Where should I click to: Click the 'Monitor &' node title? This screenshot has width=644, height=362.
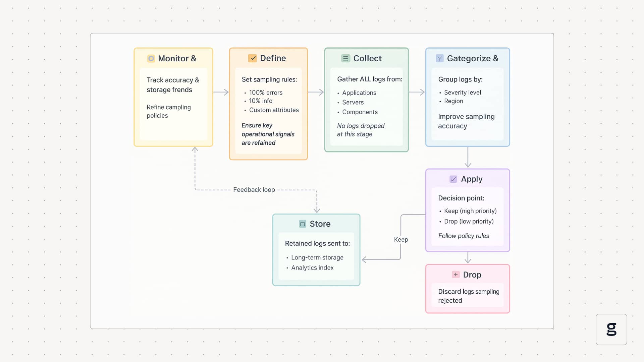(177, 59)
